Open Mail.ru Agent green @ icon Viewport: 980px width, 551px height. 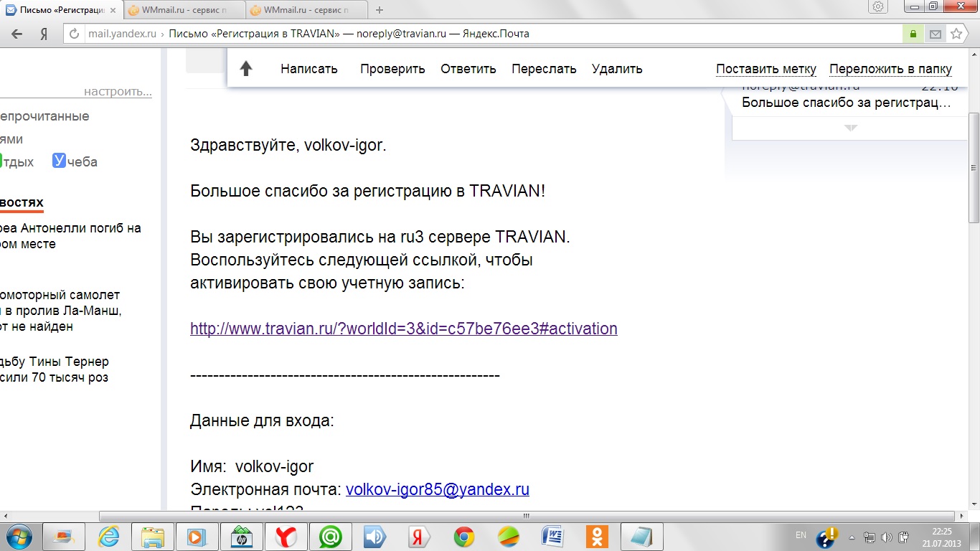330,537
